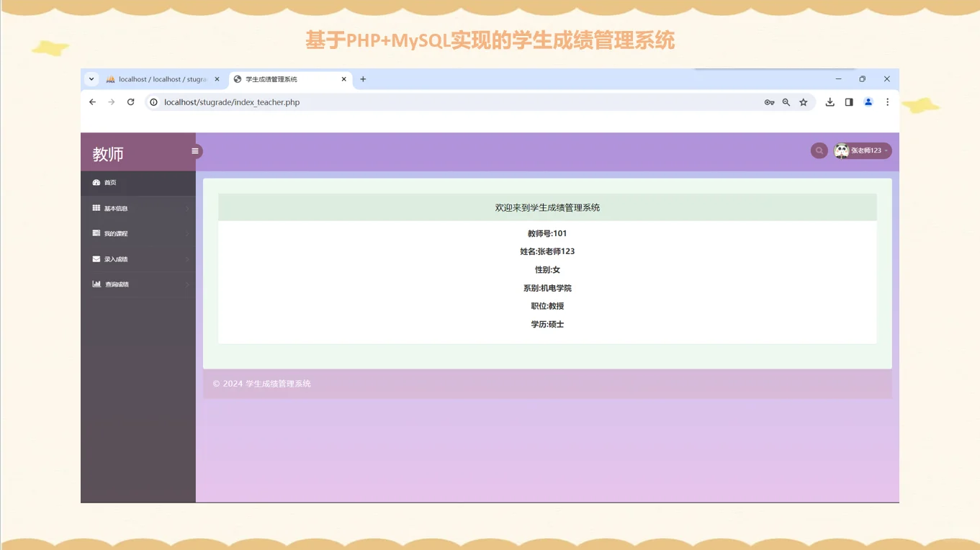
Task: Click the zoom lens icon in address bar
Action: tap(786, 102)
